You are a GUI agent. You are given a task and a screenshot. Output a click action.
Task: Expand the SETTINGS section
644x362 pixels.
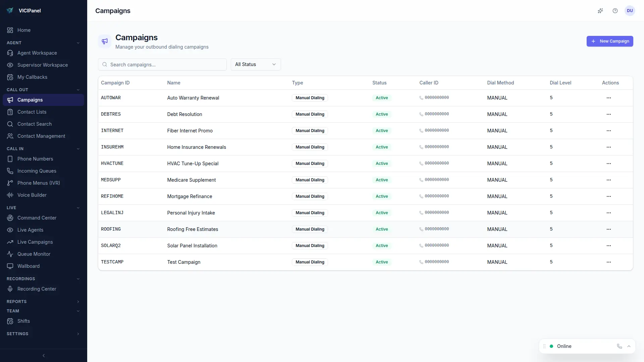[x=78, y=334]
